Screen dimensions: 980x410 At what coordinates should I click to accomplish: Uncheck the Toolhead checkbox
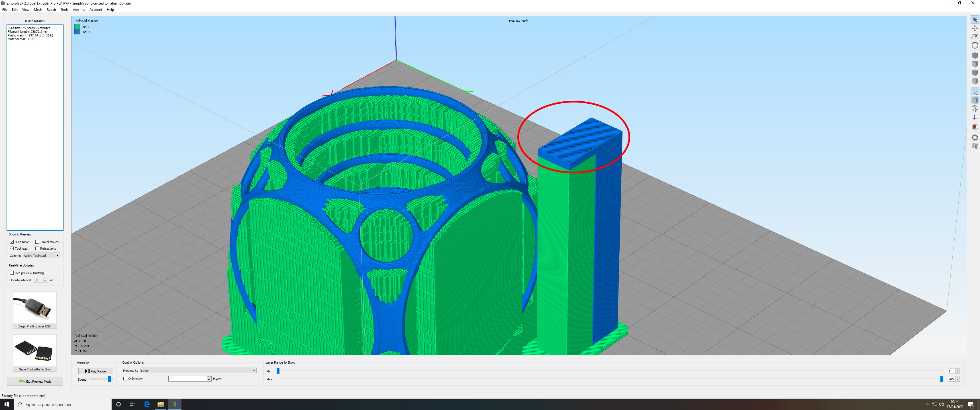tap(12, 248)
